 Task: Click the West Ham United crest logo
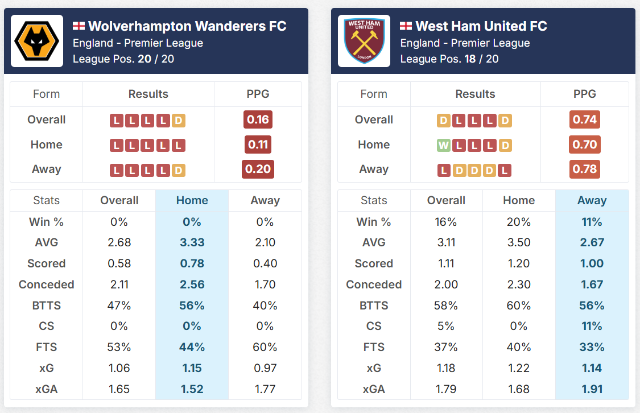click(364, 41)
